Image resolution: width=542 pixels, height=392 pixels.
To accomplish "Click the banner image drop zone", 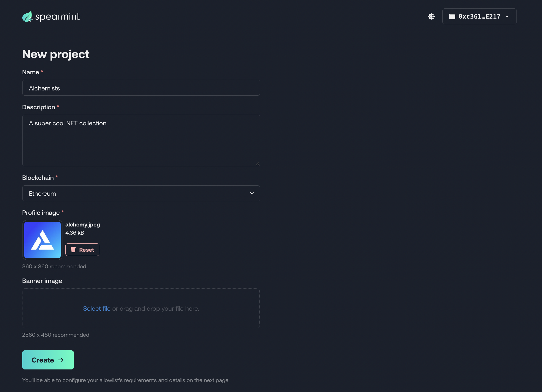I will click(x=141, y=308).
